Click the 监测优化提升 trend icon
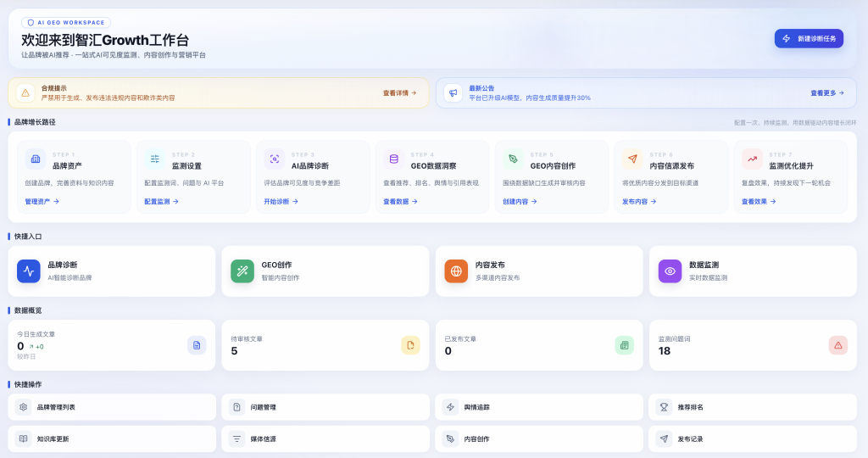868x458 pixels. point(753,159)
